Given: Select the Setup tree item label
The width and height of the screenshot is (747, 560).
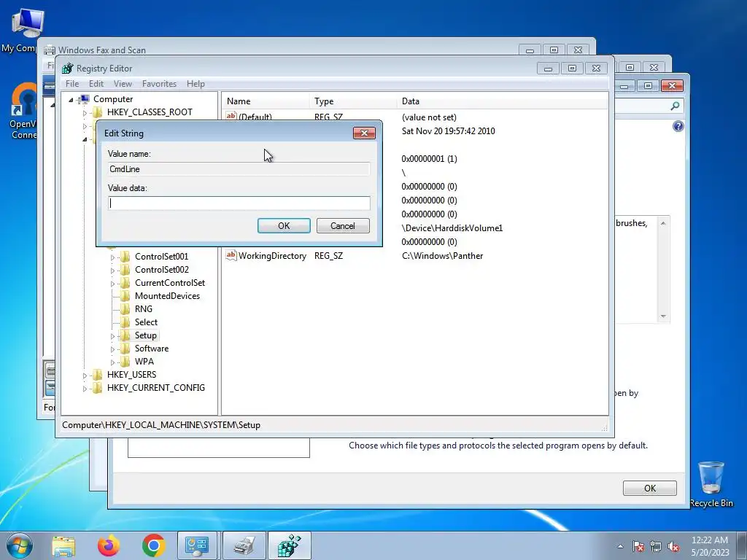Looking at the screenshot, I should (x=146, y=335).
